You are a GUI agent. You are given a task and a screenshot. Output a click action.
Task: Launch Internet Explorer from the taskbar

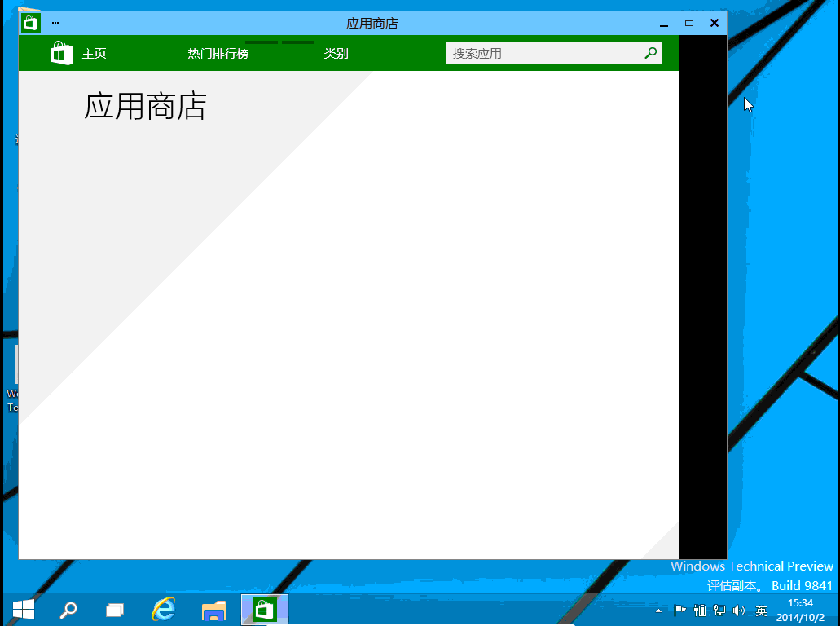164,610
